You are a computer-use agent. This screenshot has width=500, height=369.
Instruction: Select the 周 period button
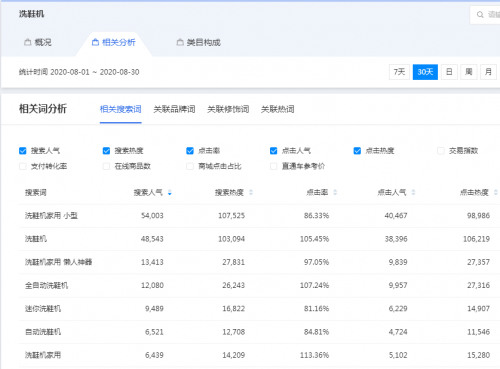click(x=469, y=72)
